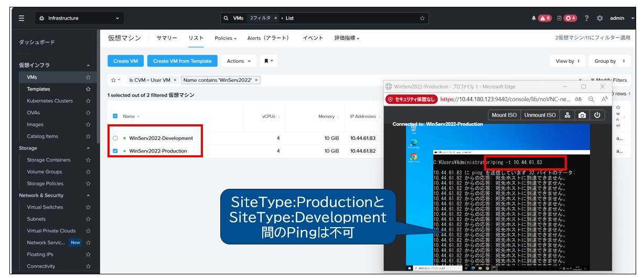Viewport: 644px width, 278px height.
Task: Favorite the Templates sidebar item star
Action: coord(88,89)
